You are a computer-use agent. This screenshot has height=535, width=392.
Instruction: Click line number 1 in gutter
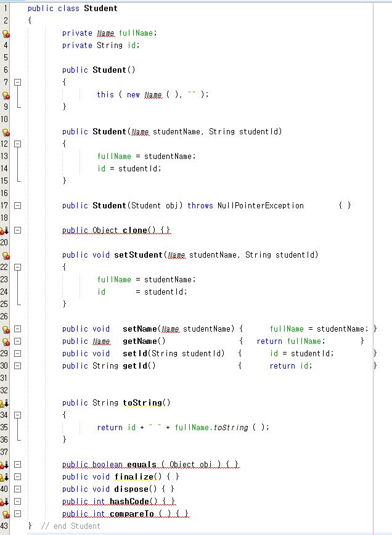pyautogui.click(x=5, y=7)
